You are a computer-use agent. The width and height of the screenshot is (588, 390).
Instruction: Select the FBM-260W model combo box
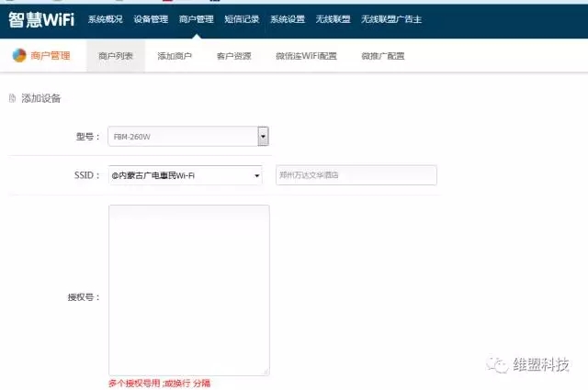click(x=182, y=137)
